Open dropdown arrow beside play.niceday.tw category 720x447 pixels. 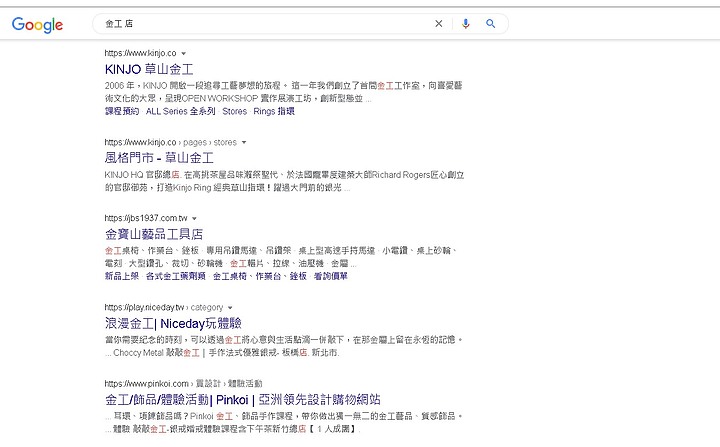click(230, 307)
